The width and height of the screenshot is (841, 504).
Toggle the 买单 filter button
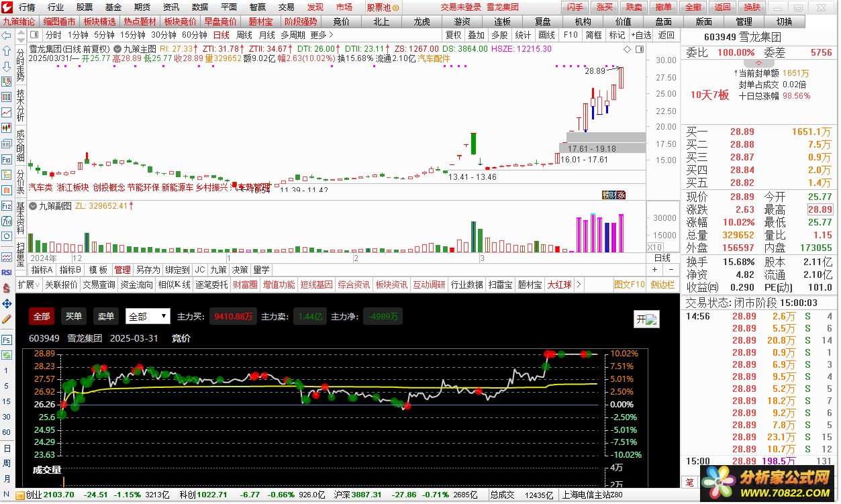coord(74,316)
